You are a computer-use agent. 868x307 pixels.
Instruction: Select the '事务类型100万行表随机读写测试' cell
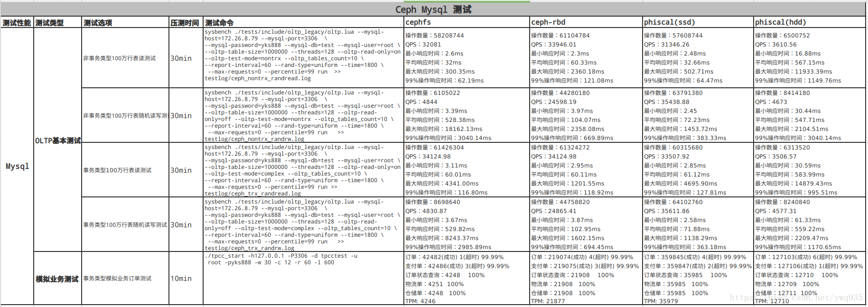click(x=125, y=224)
